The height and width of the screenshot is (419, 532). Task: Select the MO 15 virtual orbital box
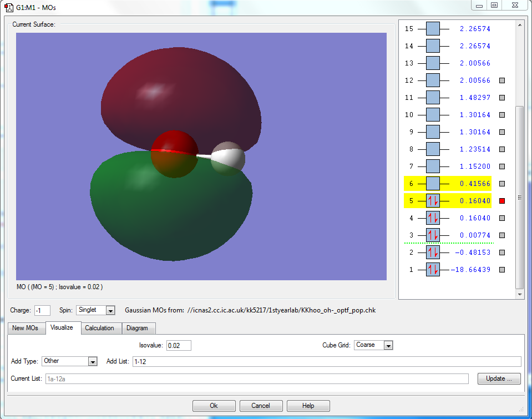click(x=433, y=29)
